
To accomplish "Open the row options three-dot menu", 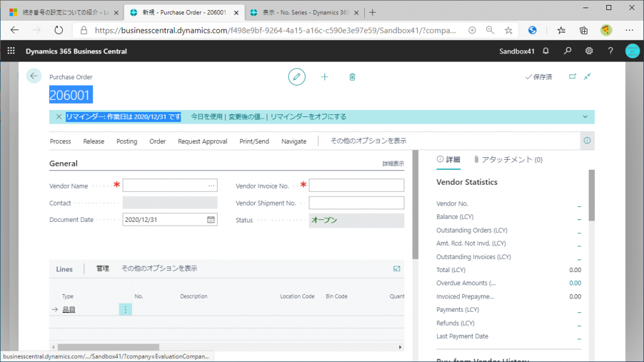I will click(125, 309).
